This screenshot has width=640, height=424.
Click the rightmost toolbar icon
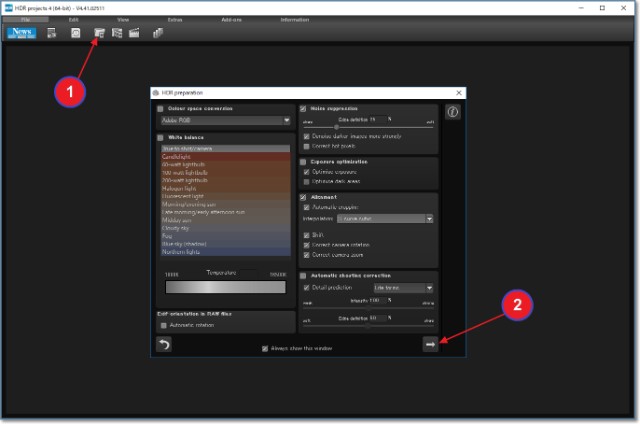[157, 33]
